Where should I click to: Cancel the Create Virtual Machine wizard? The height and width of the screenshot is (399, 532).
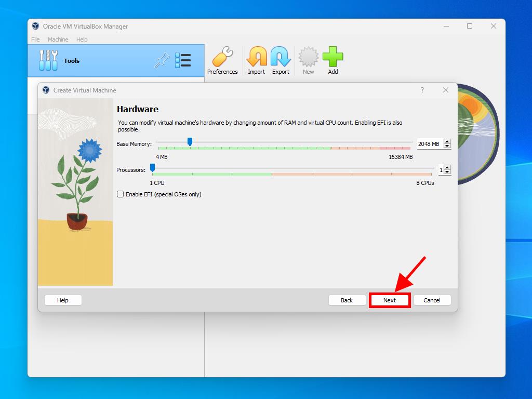(x=432, y=300)
